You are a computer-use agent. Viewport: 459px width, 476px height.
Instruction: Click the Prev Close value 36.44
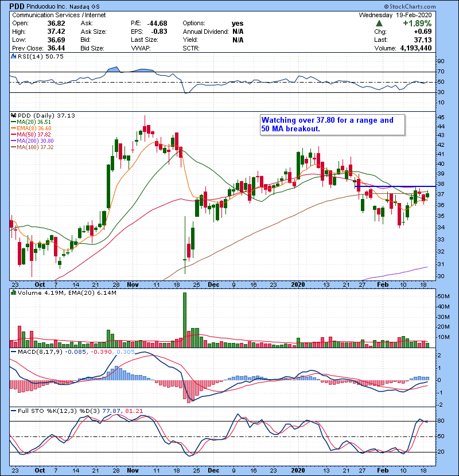[56, 48]
